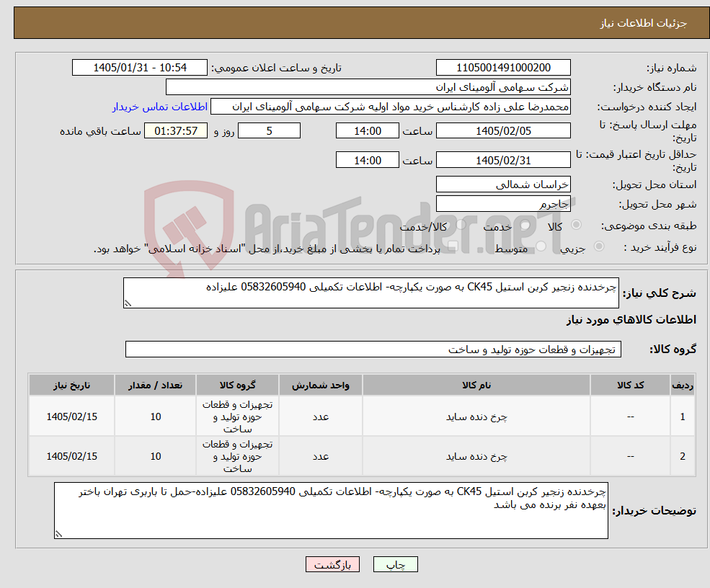Click the واحد شمارش column header
This screenshot has width=710, height=588.
click(x=321, y=386)
